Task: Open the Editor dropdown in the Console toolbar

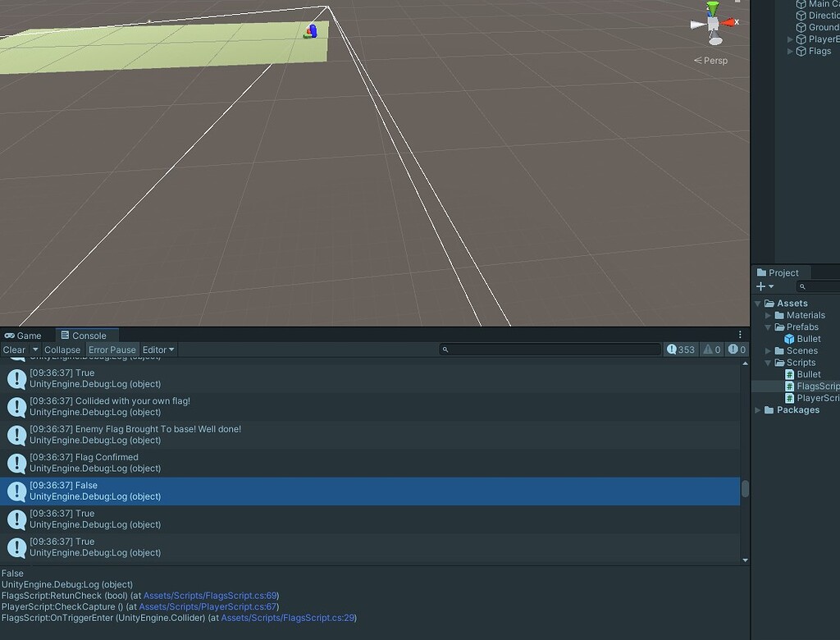Action: (157, 349)
